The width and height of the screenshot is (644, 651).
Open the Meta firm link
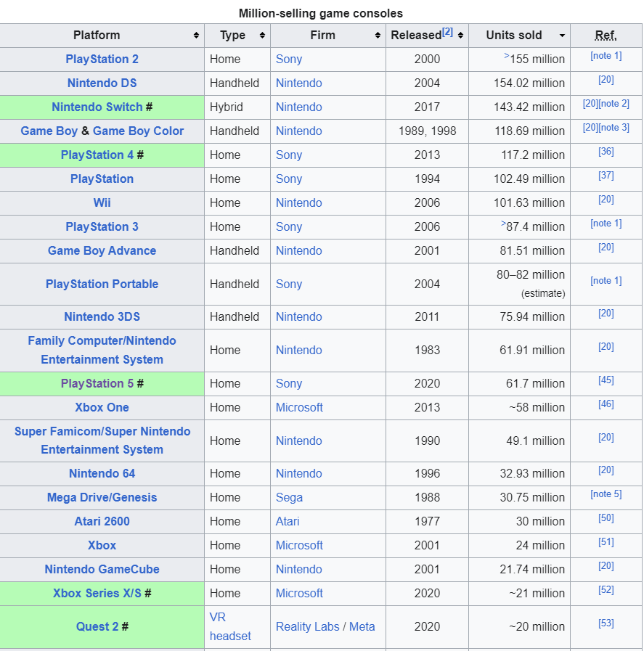tap(362, 626)
